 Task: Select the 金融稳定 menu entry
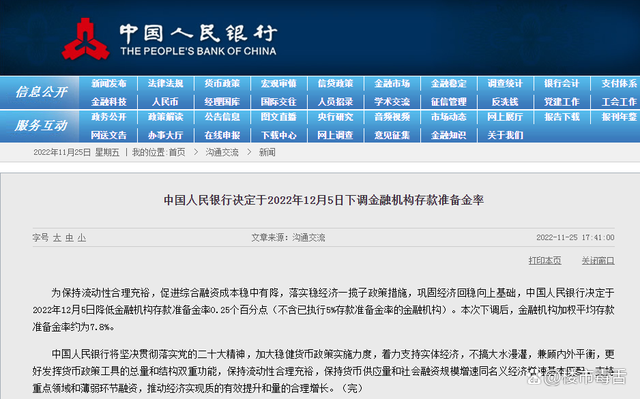[x=449, y=84]
